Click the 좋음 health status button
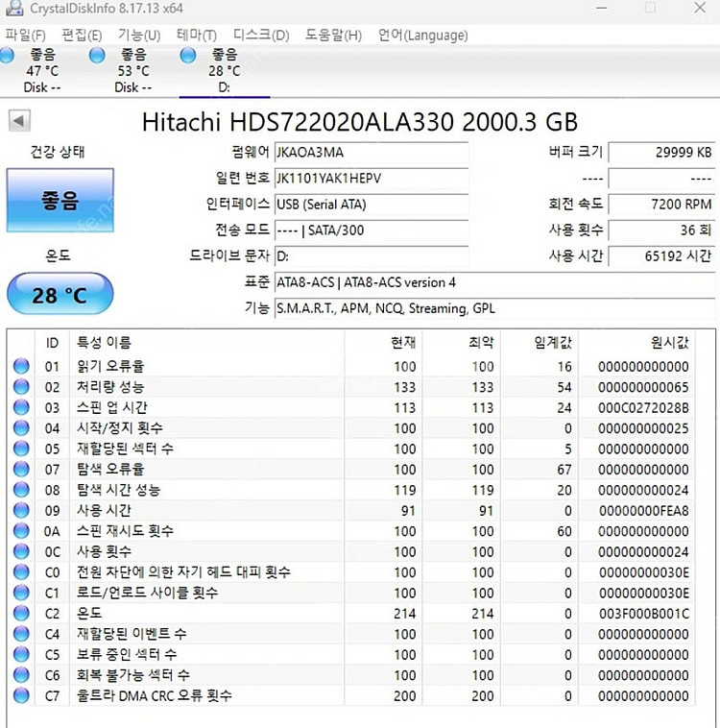Viewport: 720px width, 728px height. (x=60, y=200)
